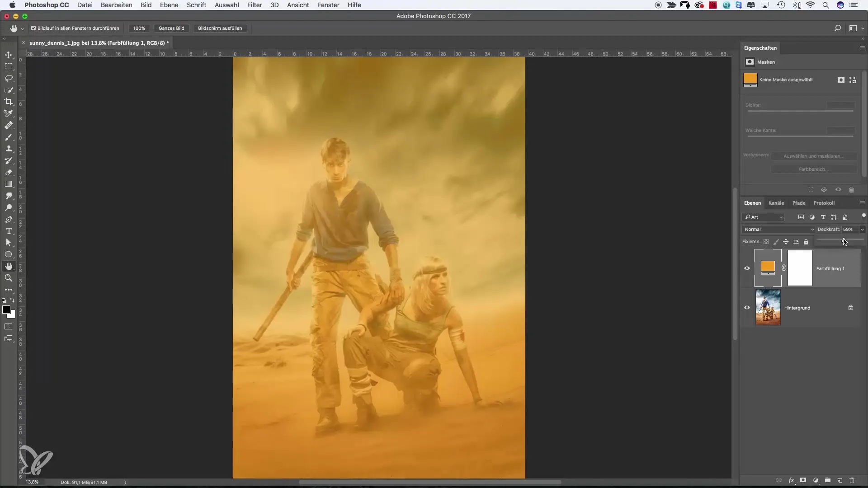This screenshot has height=488, width=868.
Task: Toggle lock transparent pixels
Action: 766,242
